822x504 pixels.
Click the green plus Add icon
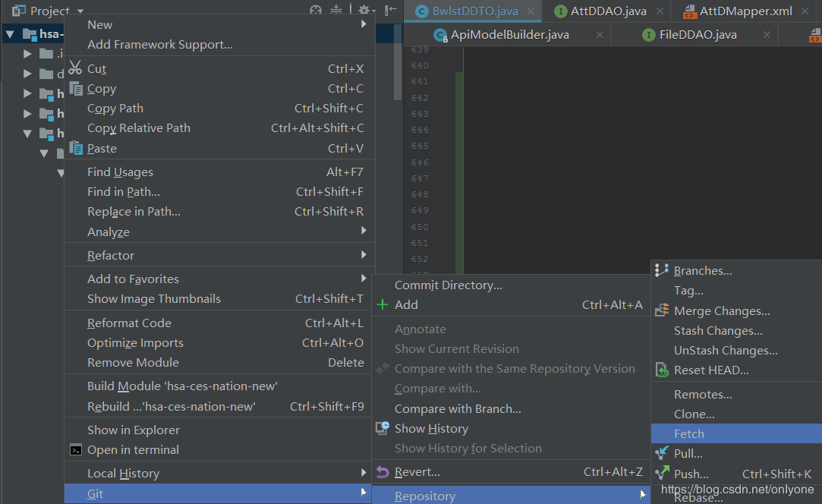[383, 305]
